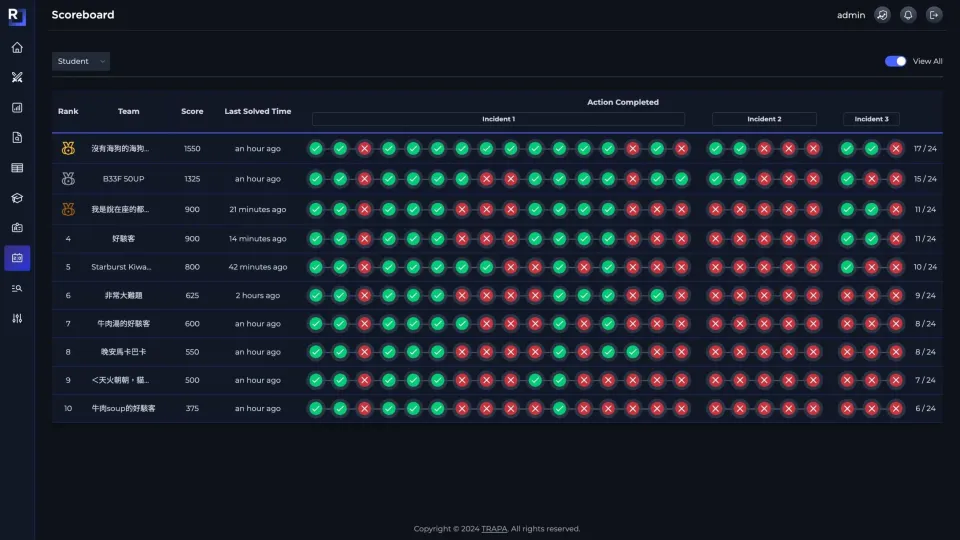Screen dimensions: 960x540
Task: Click the B33F SOUP team name
Action: [x=123, y=179]
